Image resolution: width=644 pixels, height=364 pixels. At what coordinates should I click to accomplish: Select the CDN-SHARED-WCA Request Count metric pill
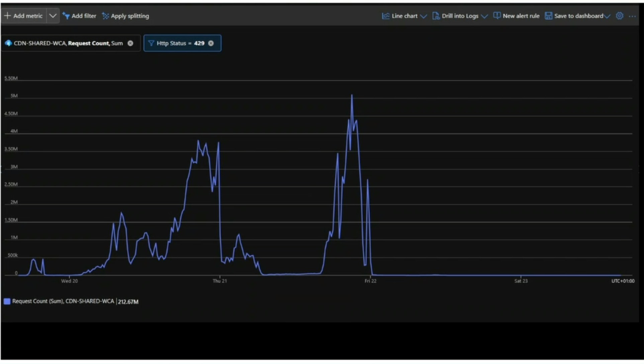tap(68, 43)
